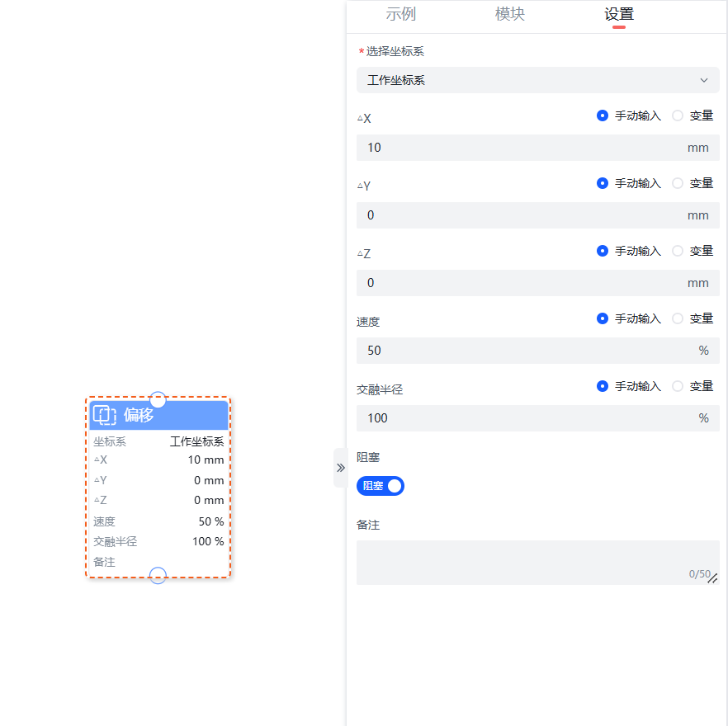Click the bottom connection handle on 偏移 node
Screen dimensions: 728x726
tap(158, 575)
